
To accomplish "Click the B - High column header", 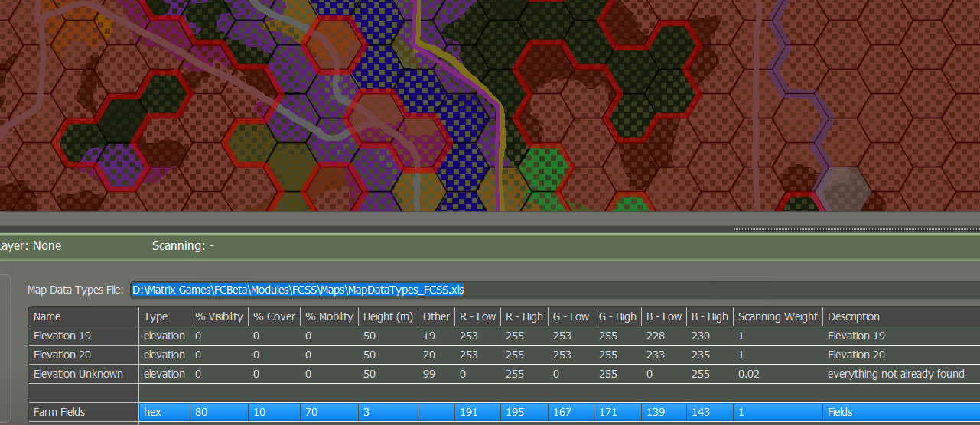I will coord(710,316).
